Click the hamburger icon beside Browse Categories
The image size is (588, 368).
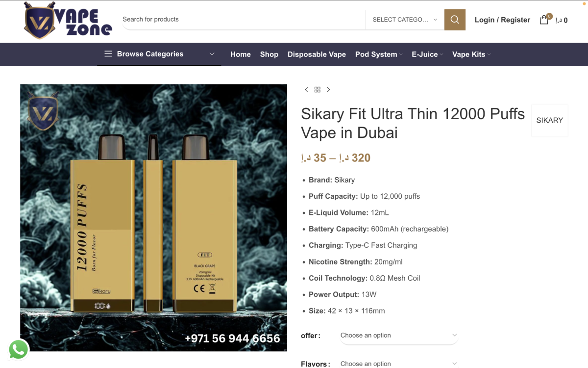(108, 54)
